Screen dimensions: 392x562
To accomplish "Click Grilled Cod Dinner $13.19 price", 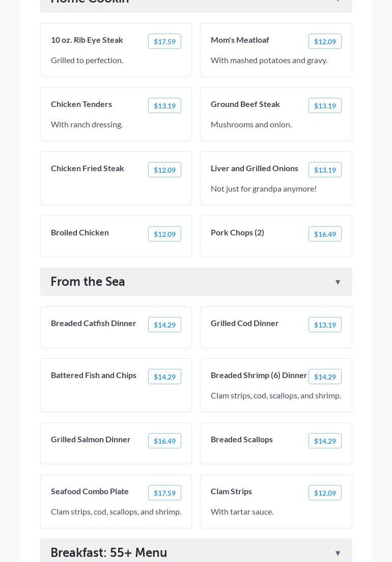I will (x=325, y=325).
